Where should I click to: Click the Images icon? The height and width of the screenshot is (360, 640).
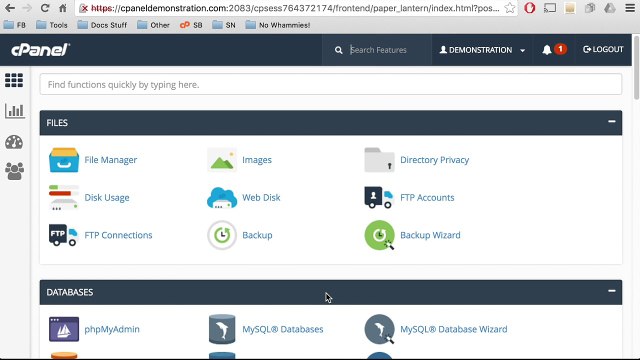point(222,160)
